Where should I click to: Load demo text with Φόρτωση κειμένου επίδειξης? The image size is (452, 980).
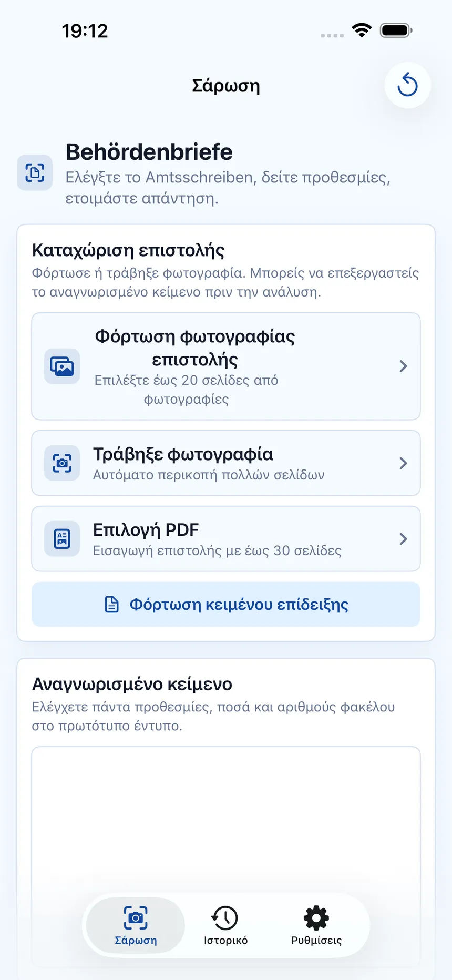click(x=226, y=605)
